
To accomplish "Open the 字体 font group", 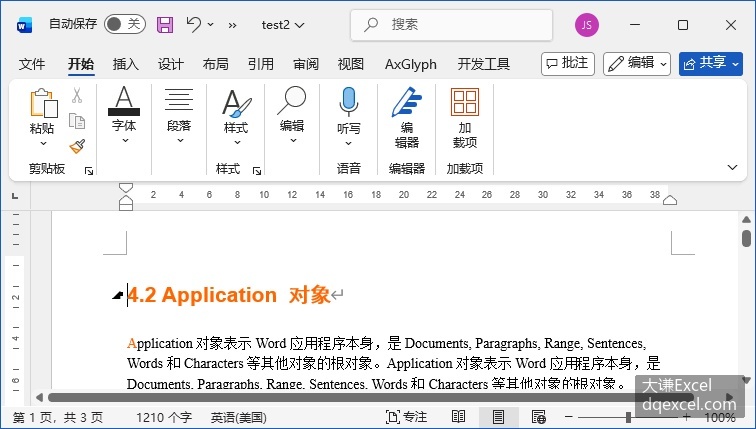I will (124, 115).
